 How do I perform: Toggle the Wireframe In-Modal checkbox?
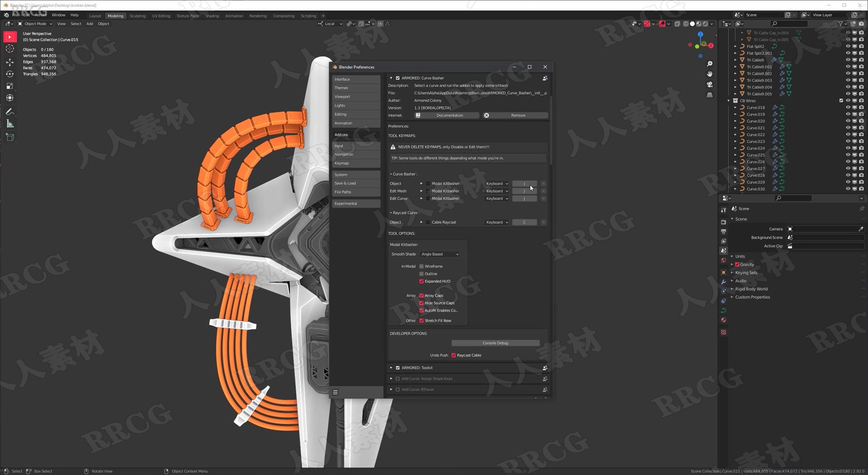point(421,266)
